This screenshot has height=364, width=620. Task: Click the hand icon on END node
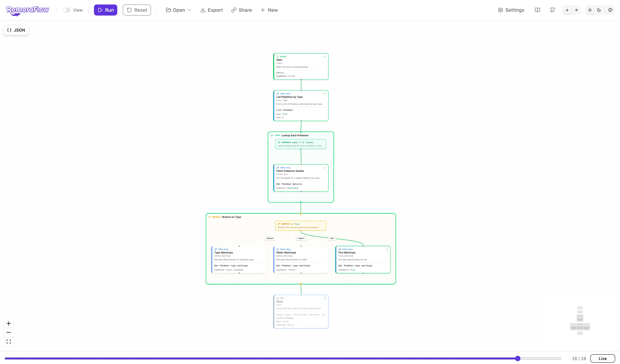click(x=278, y=298)
